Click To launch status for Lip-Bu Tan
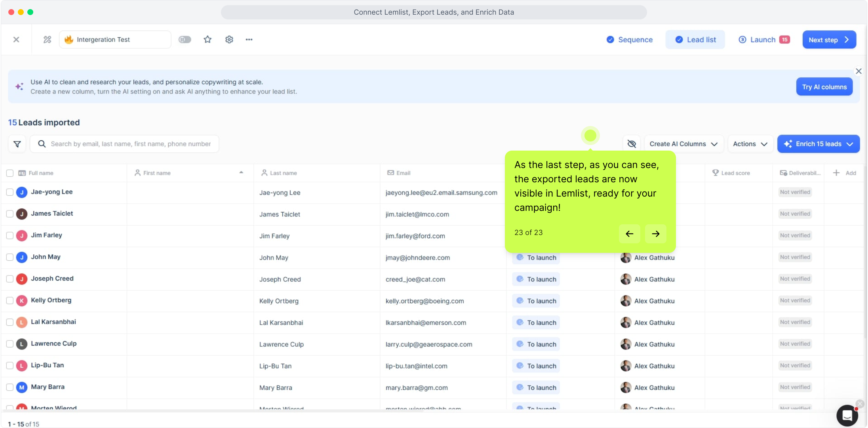The width and height of the screenshot is (868, 428). (536, 366)
